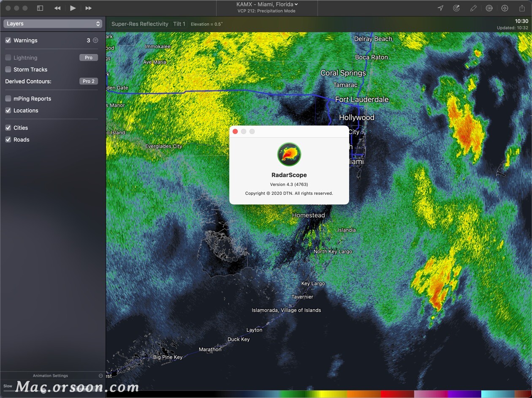Viewport: 532px width, 398px height.
Task: Switch to the Tilt 1 tab
Action: pos(179,24)
